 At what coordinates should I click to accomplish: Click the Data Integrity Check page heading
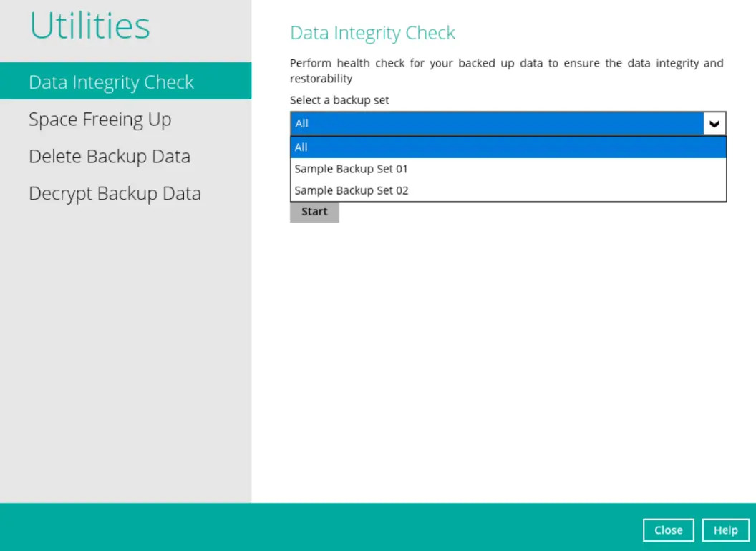372,34
